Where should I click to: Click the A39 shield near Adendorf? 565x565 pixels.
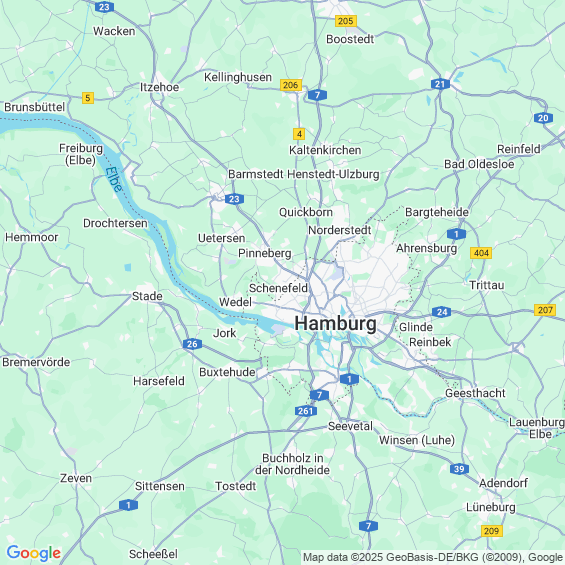[459, 469]
